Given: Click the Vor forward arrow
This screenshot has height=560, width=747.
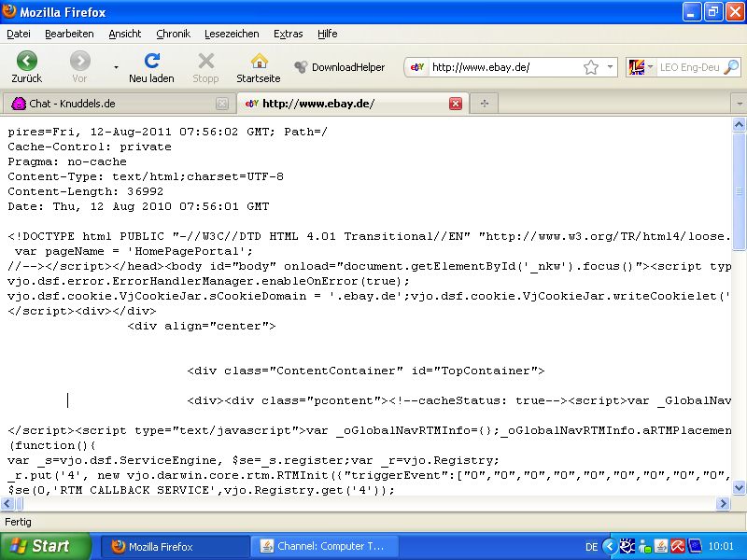Looking at the screenshot, I should click(x=79, y=67).
